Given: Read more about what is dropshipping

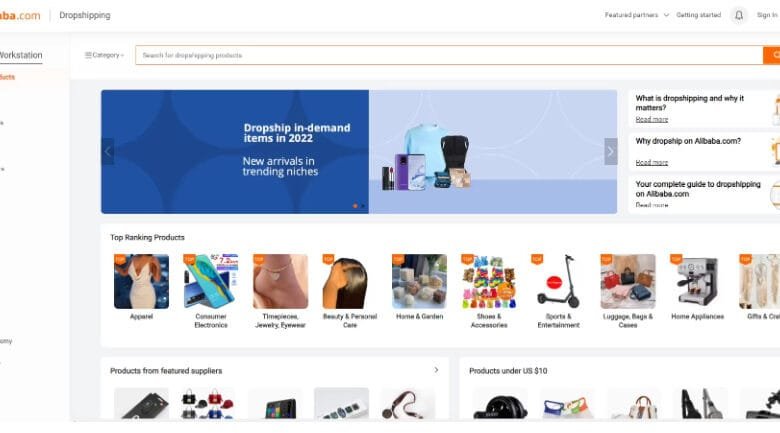Looking at the screenshot, I should coord(652,119).
